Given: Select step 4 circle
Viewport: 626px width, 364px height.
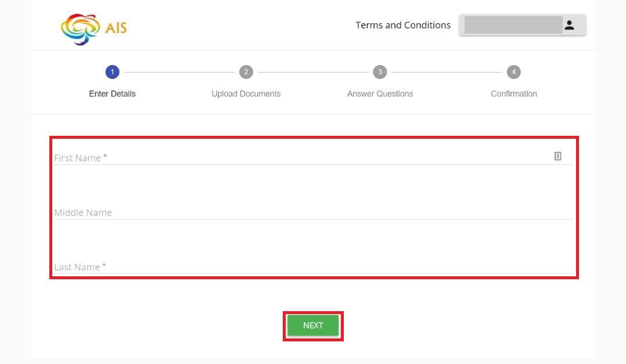Looking at the screenshot, I should pyautogui.click(x=513, y=72).
